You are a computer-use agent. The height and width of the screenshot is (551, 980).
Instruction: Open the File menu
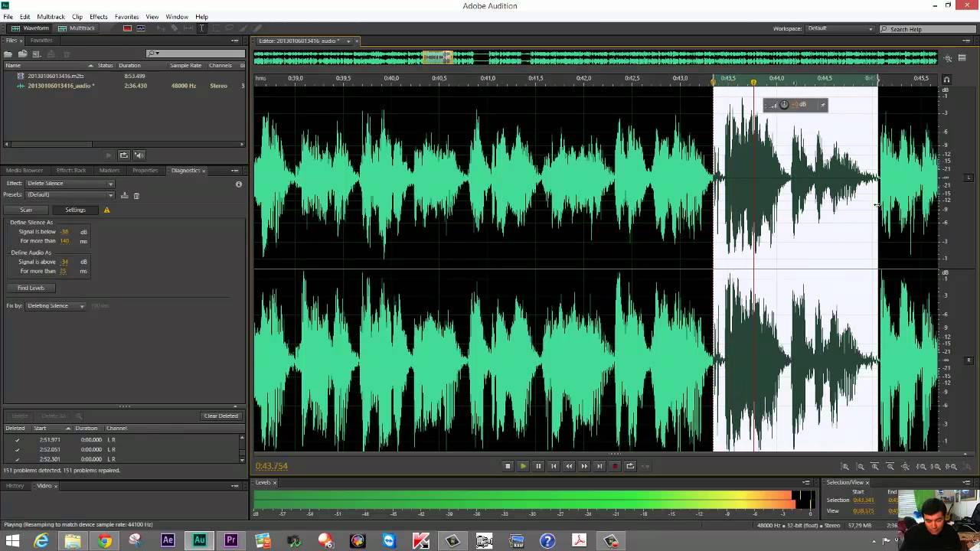(x=8, y=17)
